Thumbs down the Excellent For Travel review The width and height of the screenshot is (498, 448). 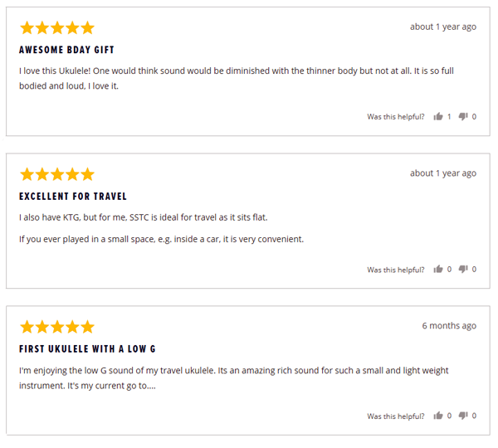pos(463,270)
